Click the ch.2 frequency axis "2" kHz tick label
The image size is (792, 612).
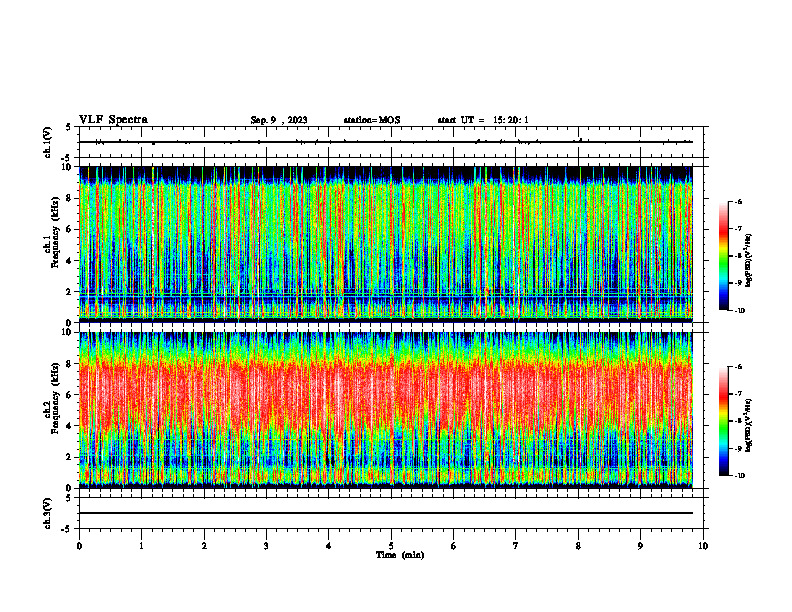(x=70, y=457)
